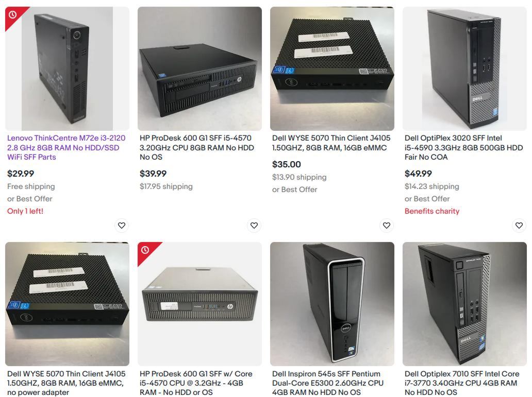This screenshot has height=397, width=532.
Task: Click Benefits charity label on OptiPlex 3020
Action: (x=432, y=211)
